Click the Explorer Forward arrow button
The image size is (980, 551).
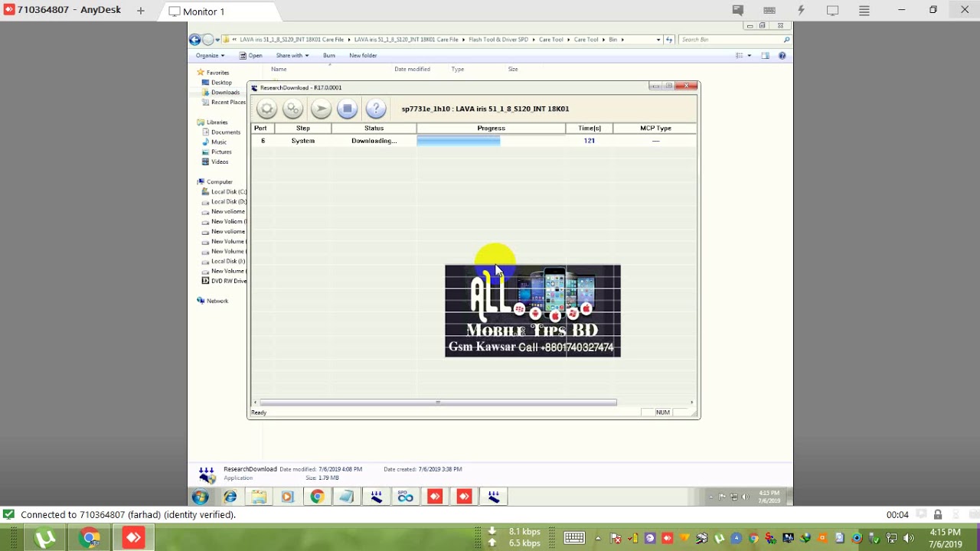pyautogui.click(x=207, y=40)
